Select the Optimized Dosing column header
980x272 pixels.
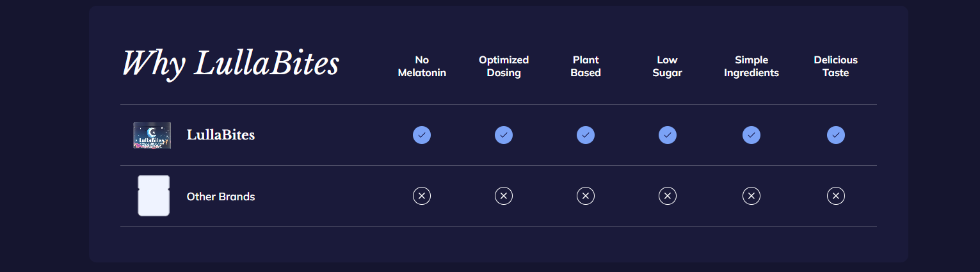[504, 66]
